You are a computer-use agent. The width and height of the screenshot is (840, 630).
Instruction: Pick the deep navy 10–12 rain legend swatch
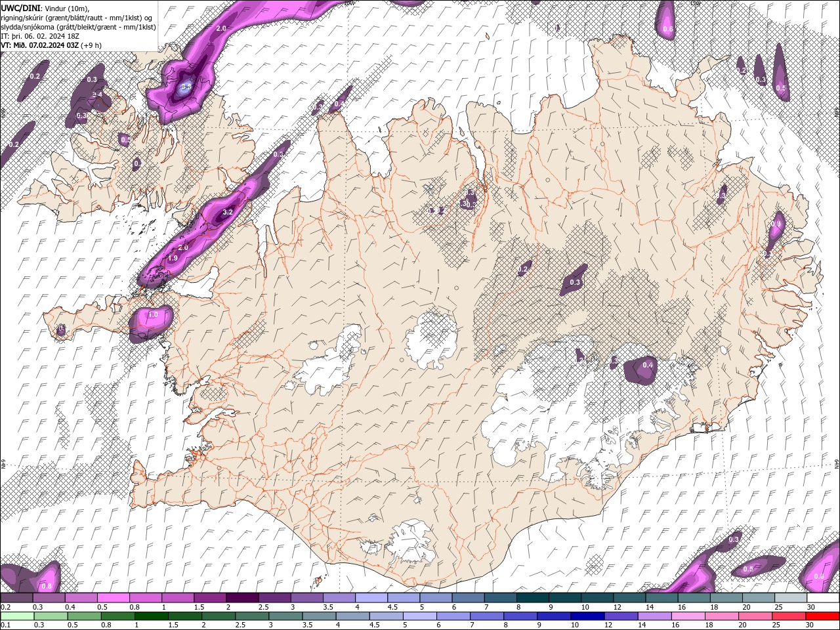587,616
